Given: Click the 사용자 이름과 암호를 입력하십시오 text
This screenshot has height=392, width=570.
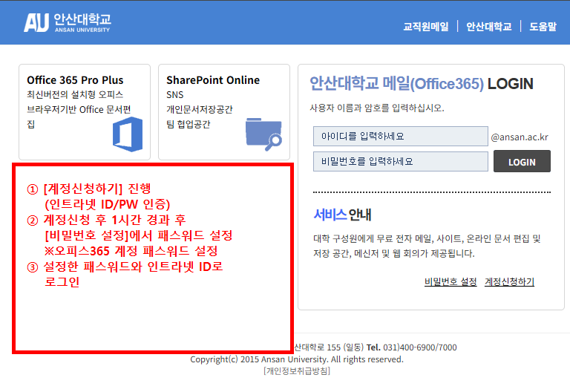Looking at the screenshot, I should pos(377,108).
